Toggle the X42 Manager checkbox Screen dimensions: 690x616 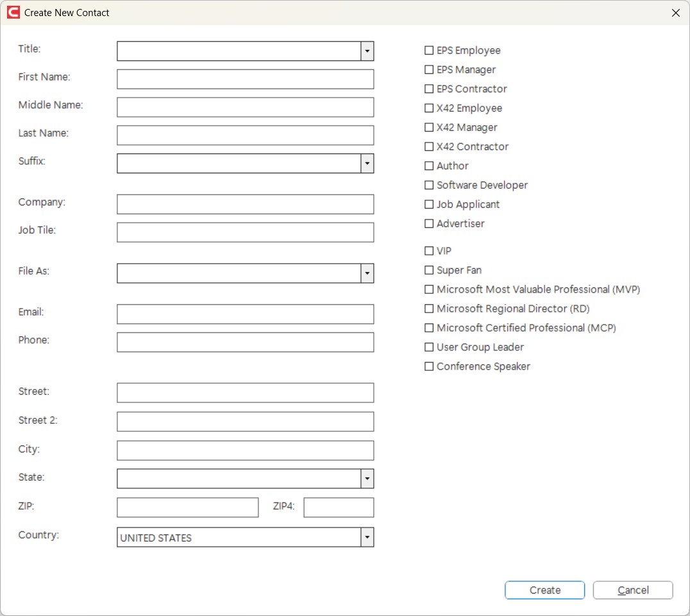[429, 127]
